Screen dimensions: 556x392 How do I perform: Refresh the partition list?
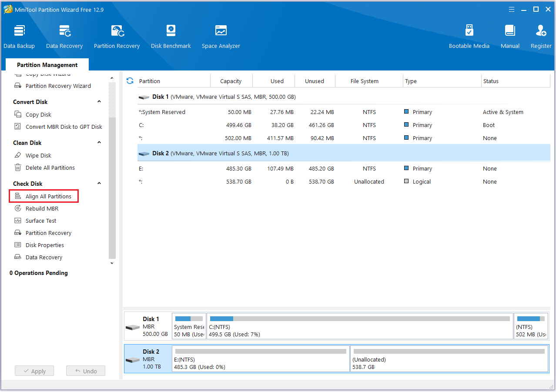tap(130, 81)
